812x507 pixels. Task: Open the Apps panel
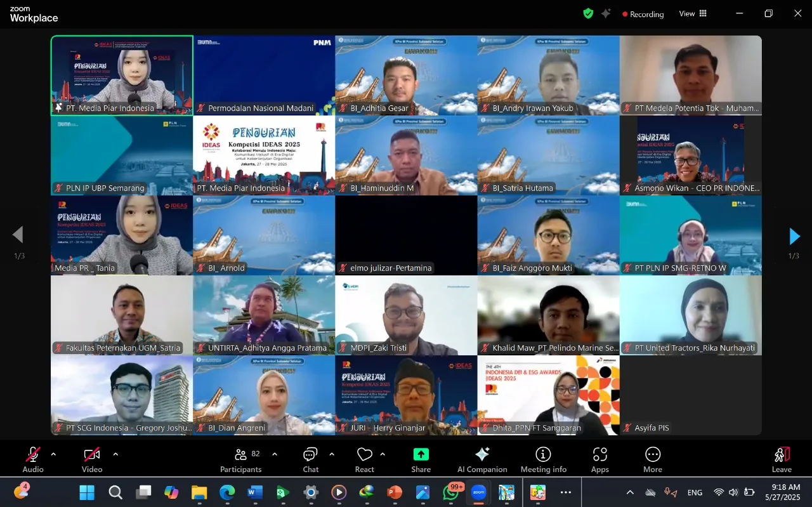[599, 459]
